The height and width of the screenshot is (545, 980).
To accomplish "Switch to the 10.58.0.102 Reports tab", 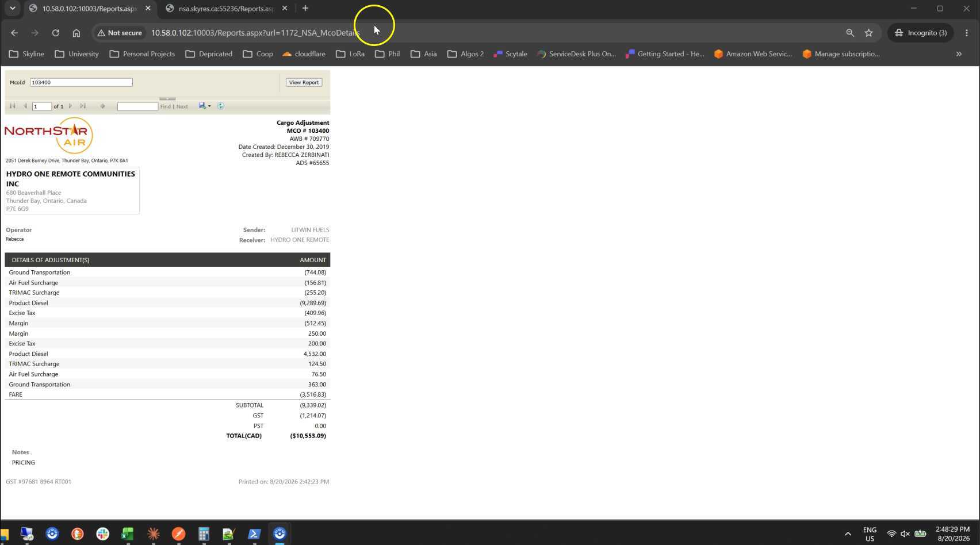I will (x=89, y=9).
